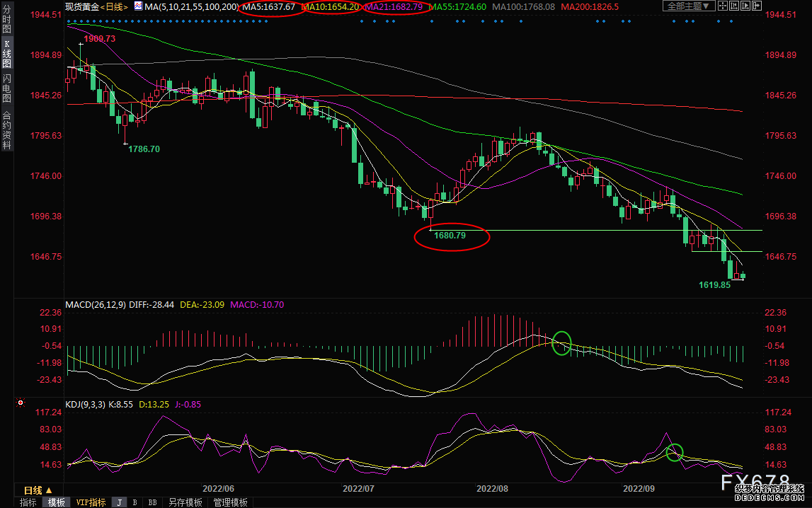Open the 合约资料 side tab
This screenshot has width=812, height=508.
click(x=7, y=129)
